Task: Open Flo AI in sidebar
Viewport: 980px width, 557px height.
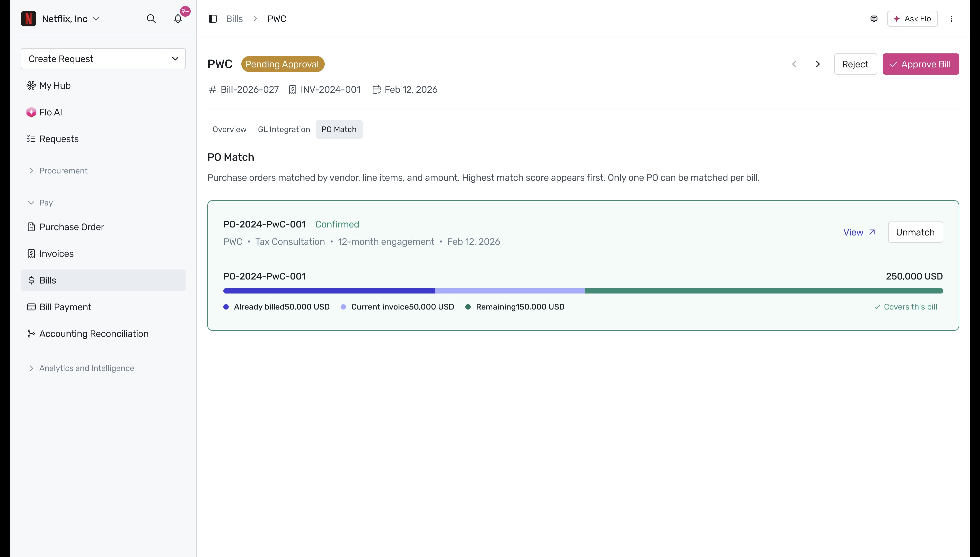Action: [x=103, y=112]
